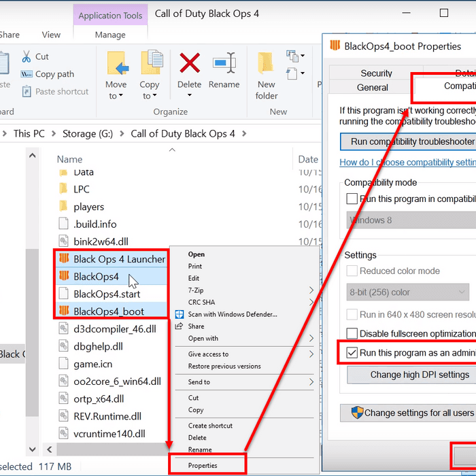476x476 pixels.
Task: Choose Properties in context menu
Action: 203,465
